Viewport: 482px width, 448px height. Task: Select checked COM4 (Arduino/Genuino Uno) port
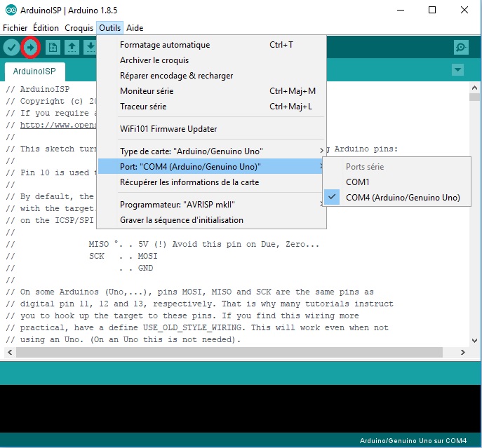click(397, 197)
